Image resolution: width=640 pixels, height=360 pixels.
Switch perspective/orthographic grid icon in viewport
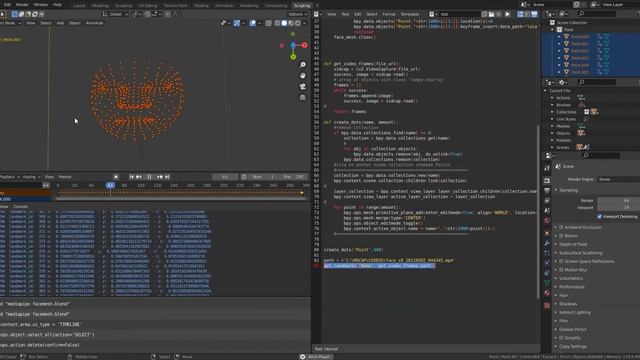302,97
